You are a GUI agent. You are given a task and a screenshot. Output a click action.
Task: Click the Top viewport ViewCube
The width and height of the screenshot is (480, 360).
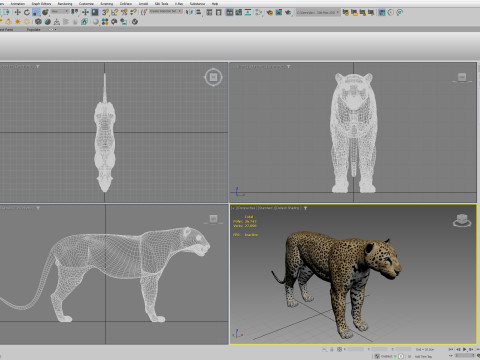pos(213,77)
